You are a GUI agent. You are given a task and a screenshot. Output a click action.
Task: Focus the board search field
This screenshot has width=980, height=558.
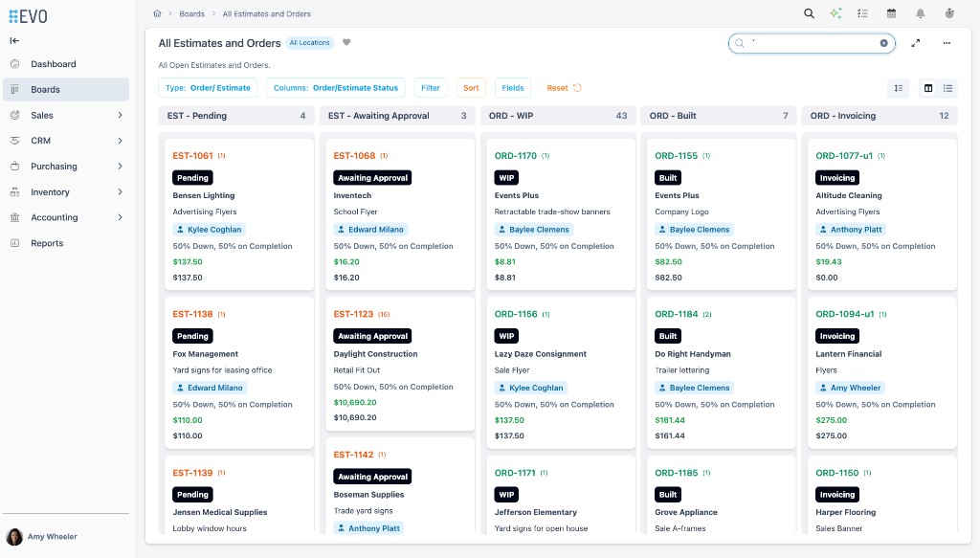click(812, 43)
